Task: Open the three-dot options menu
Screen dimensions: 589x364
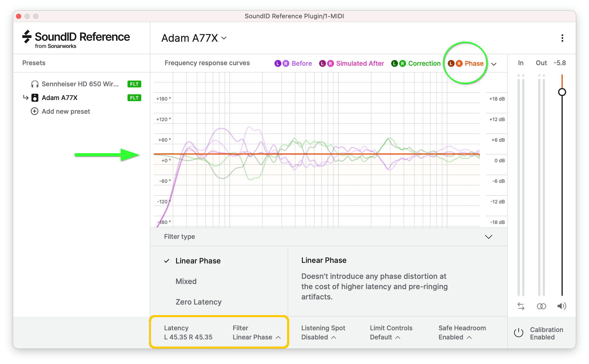Action: pyautogui.click(x=562, y=38)
